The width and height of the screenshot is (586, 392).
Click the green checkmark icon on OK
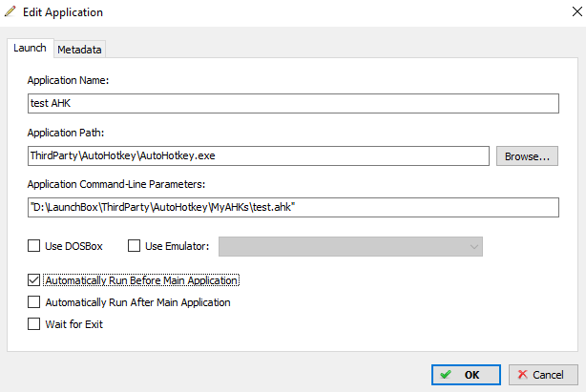(x=446, y=375)
